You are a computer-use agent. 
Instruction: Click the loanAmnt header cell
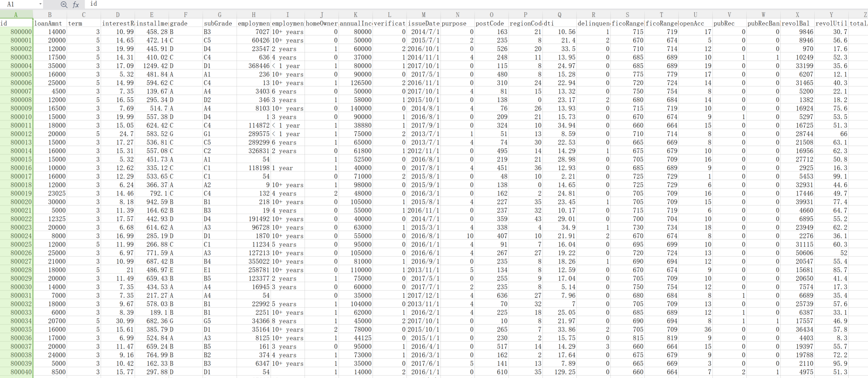point(50,23)
